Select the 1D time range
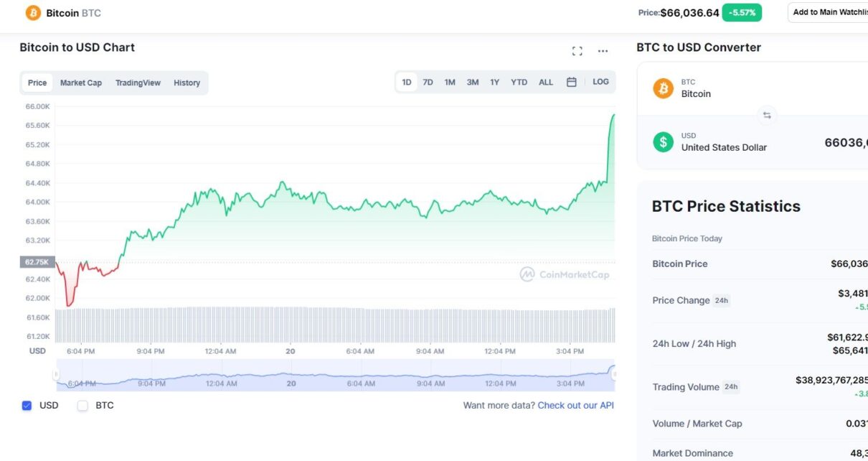Image resolution: width=868 pixels, height=461 pixels. tap(407, 83)
